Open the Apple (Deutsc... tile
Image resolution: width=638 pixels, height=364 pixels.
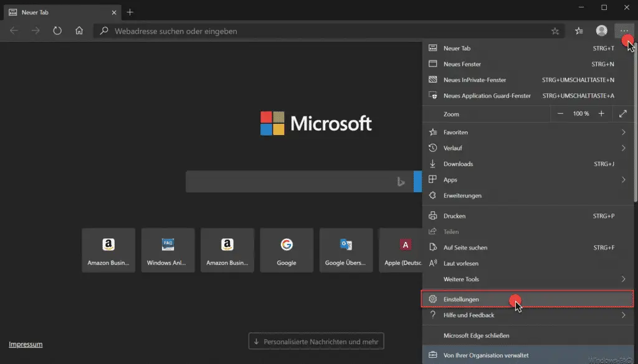[401, 250]
